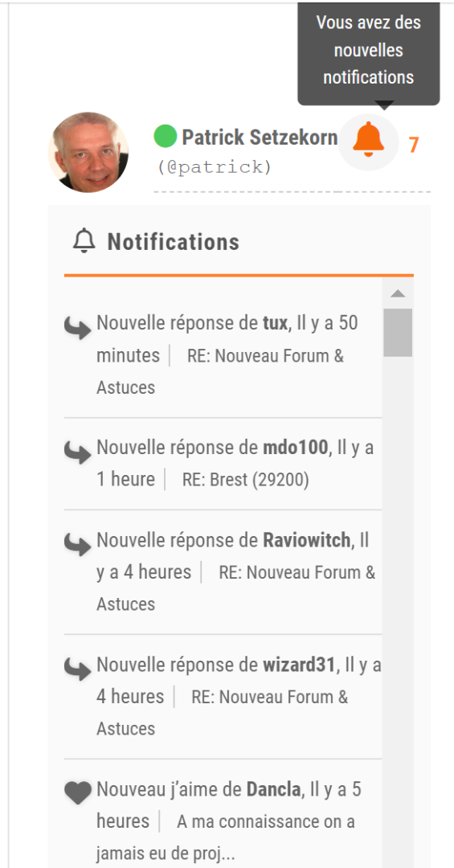Viewport: 454px width, 868px height.
Task: Open tux's reply RE: Nouveau Forum & Astuces
Action: coord(220,371)
